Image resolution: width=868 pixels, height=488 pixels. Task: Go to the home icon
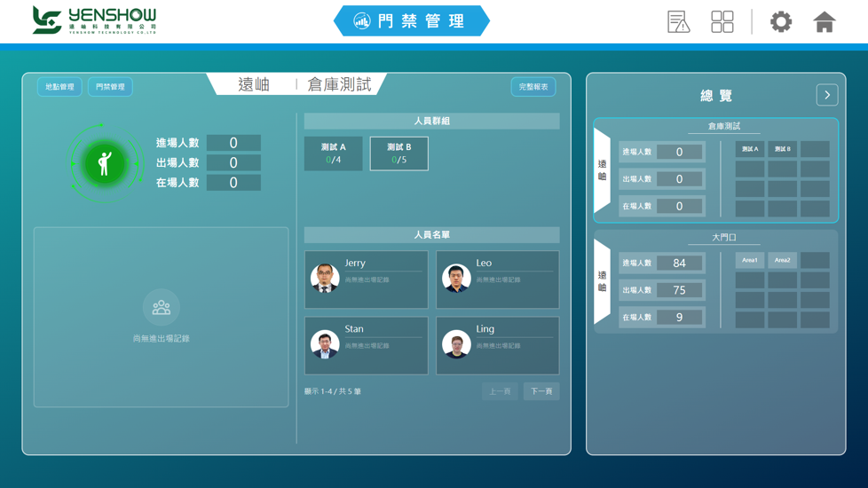824,22
